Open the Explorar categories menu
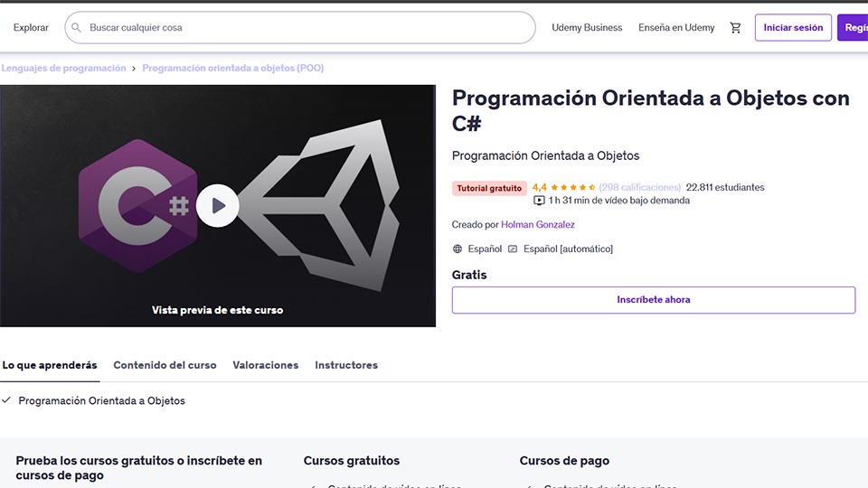 [x=31, y=28]
